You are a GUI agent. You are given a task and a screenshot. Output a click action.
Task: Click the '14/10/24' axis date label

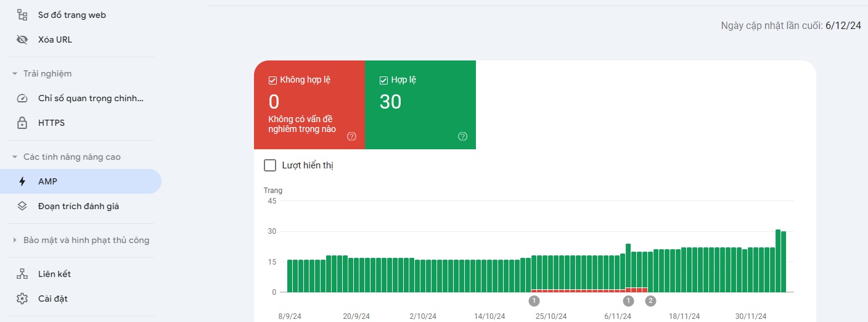(x=489, y=316)
